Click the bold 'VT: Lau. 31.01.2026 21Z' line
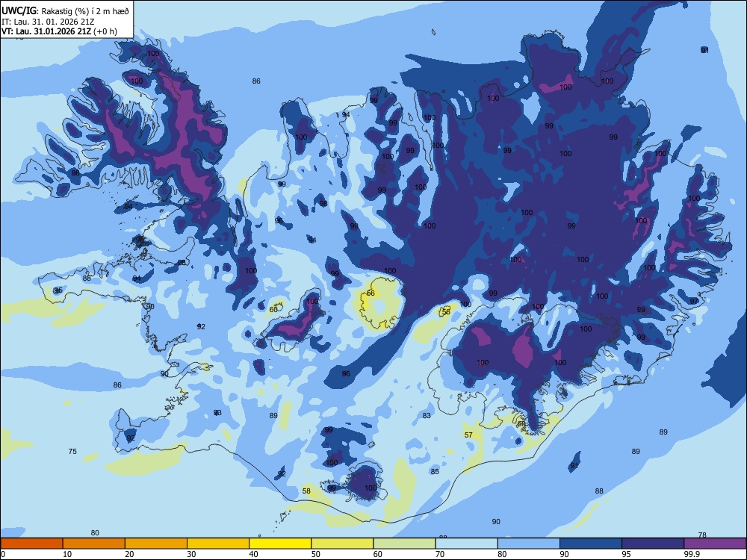Screen dimensions: 747x560 point(46,31)
